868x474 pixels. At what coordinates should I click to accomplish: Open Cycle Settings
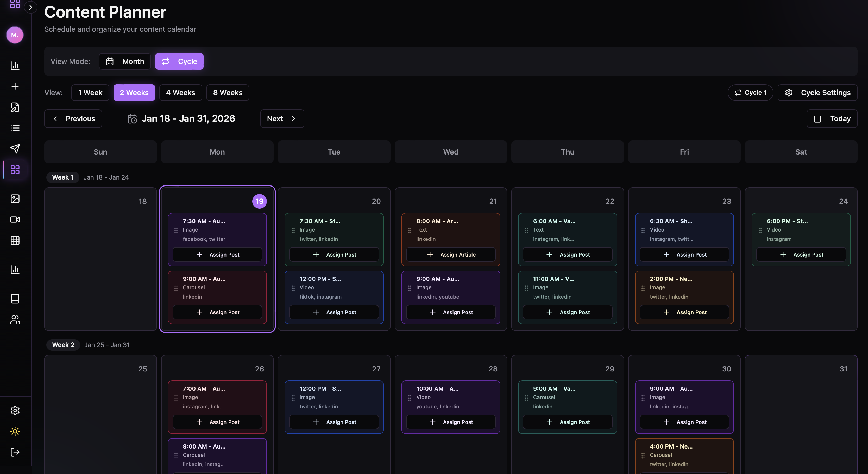click(817, 93)
